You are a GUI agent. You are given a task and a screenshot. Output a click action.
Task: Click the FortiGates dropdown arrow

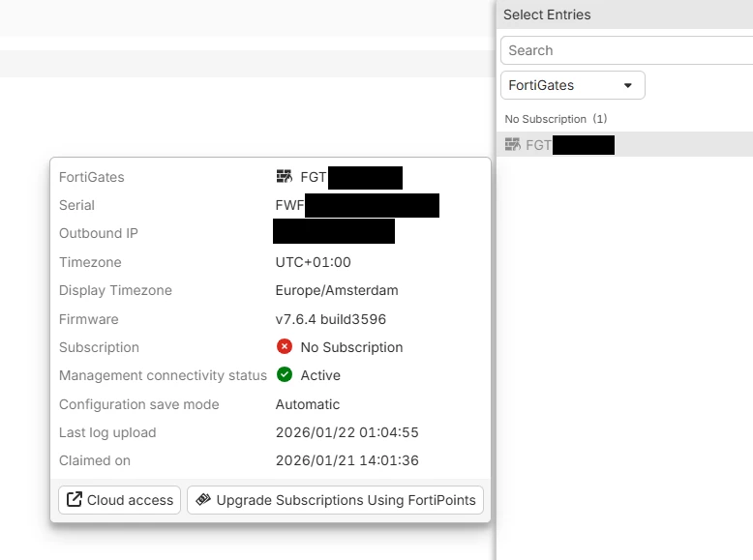pyautogui.click(x=627, y=85)
